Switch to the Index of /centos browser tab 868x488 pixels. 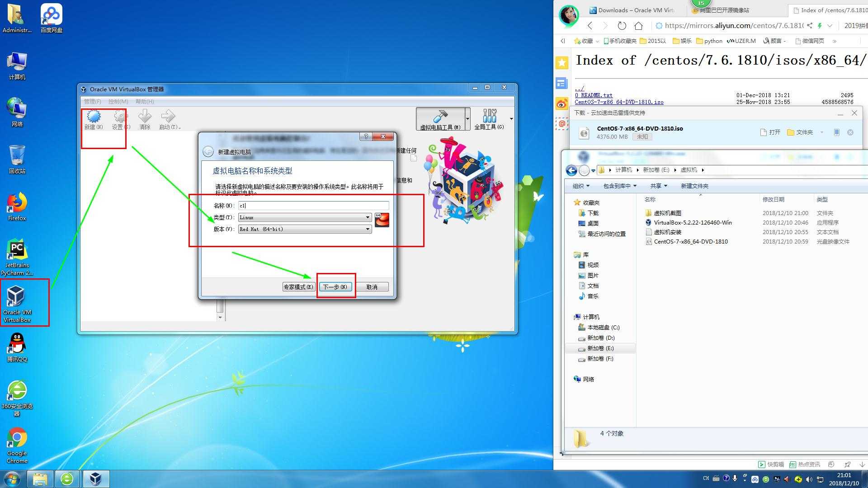(x=829, y=10)
